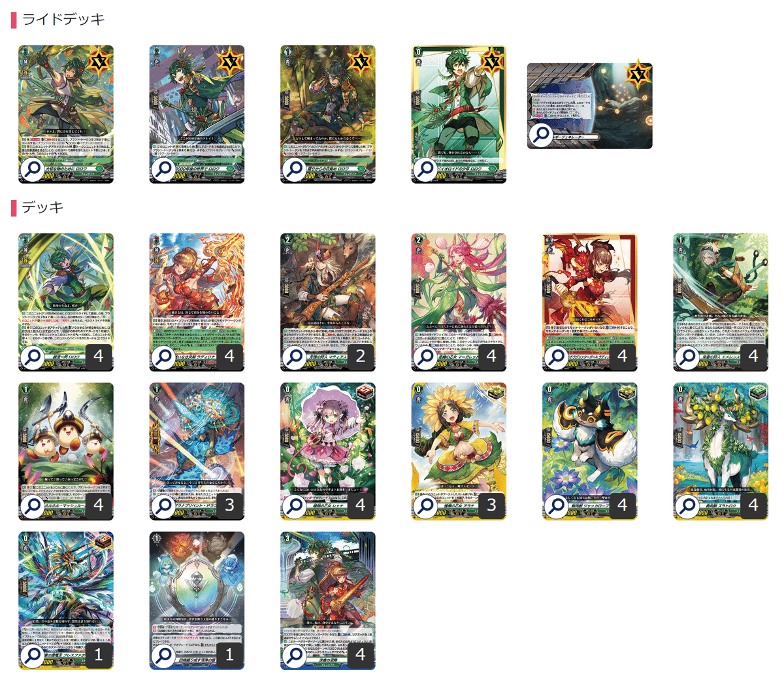Zoom the glowing mirror order card
Screen dimensions: 784x676
click(163, 655)
